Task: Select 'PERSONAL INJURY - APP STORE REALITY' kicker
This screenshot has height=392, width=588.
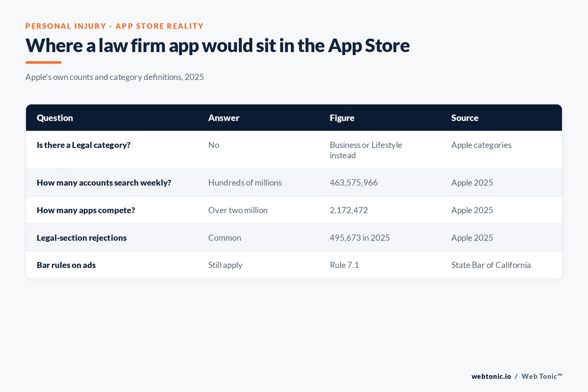Action: 114,26
